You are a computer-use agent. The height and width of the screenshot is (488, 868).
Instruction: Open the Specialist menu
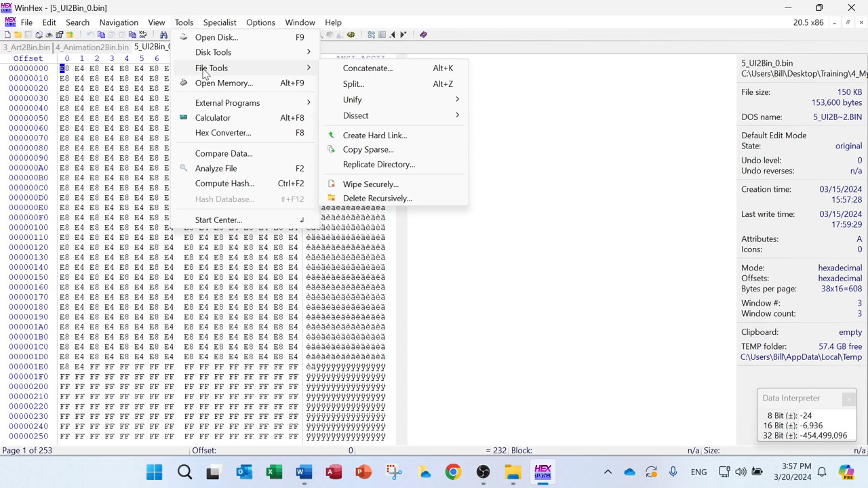click(220, 22)
